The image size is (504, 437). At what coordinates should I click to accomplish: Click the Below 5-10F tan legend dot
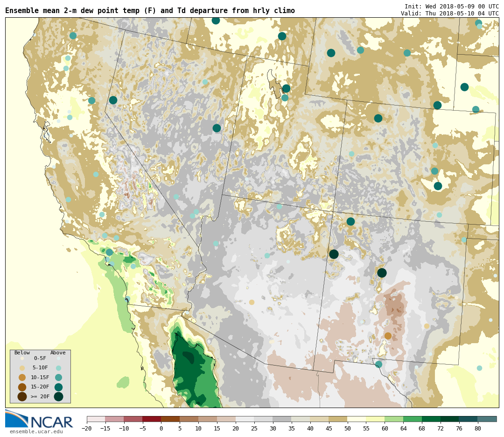pyautogui.click(x=22, y=368)
